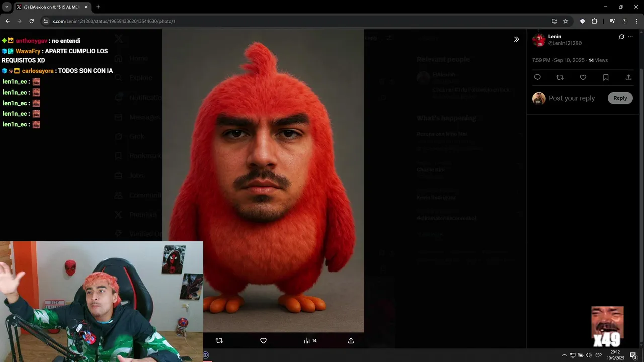Image resolution: width=644 pixels, height=362 pixels.
Task: Repost using icon below the photo
Action: (219, 340)
